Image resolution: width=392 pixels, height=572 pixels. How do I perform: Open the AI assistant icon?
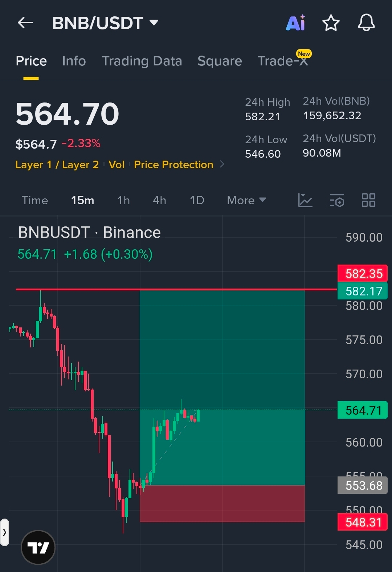tap(296, 23)
